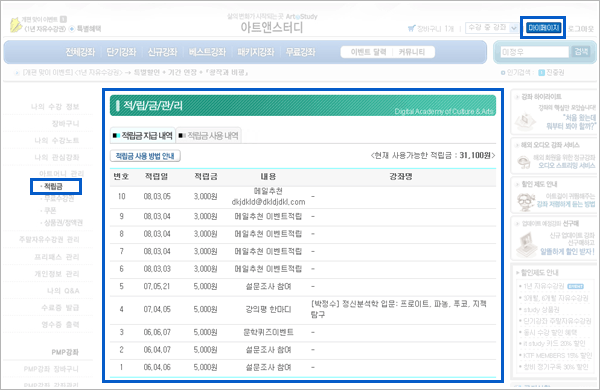Open the 이벤트 달력 link

[368, 52]
